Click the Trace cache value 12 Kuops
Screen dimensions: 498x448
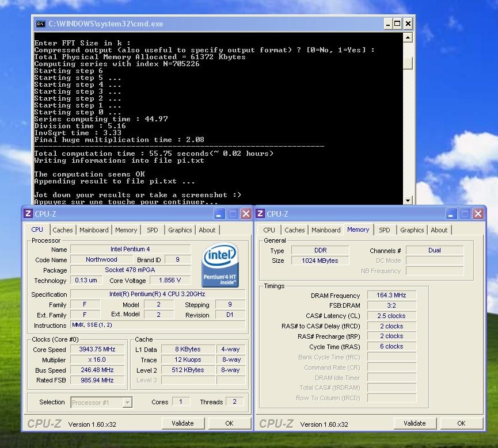(188, 360)
